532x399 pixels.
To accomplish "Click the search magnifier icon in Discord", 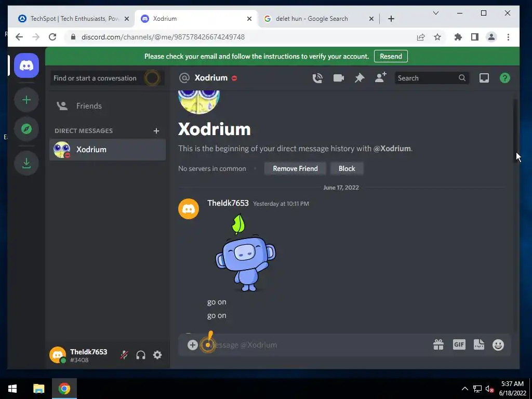I will point(462,78).
